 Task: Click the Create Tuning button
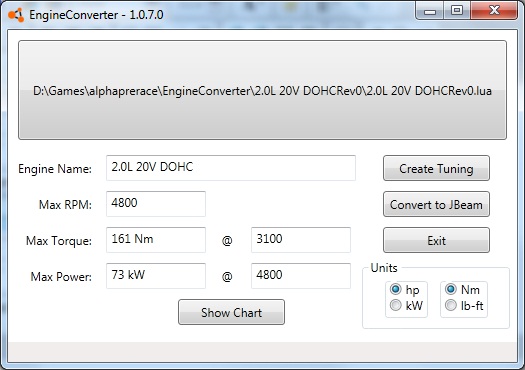436,168
